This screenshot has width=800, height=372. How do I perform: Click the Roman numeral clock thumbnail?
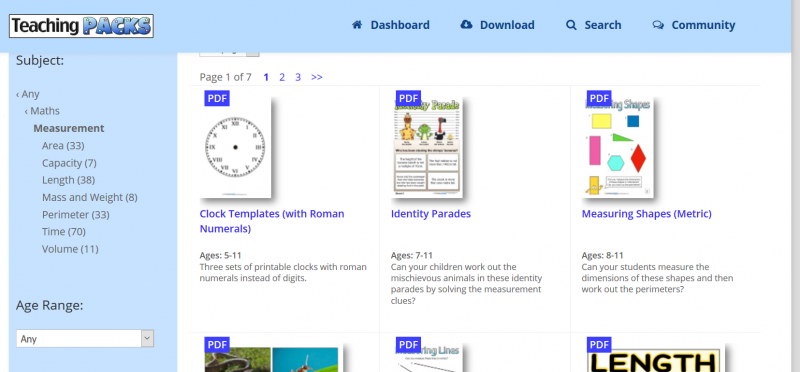235,147
